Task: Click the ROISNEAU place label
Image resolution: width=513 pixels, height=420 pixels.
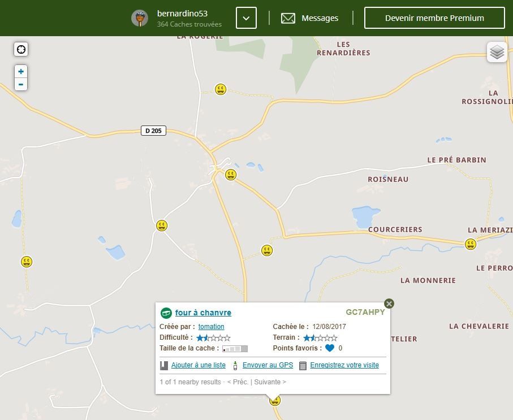Action: pyautogui.click(x=388, y=179)
